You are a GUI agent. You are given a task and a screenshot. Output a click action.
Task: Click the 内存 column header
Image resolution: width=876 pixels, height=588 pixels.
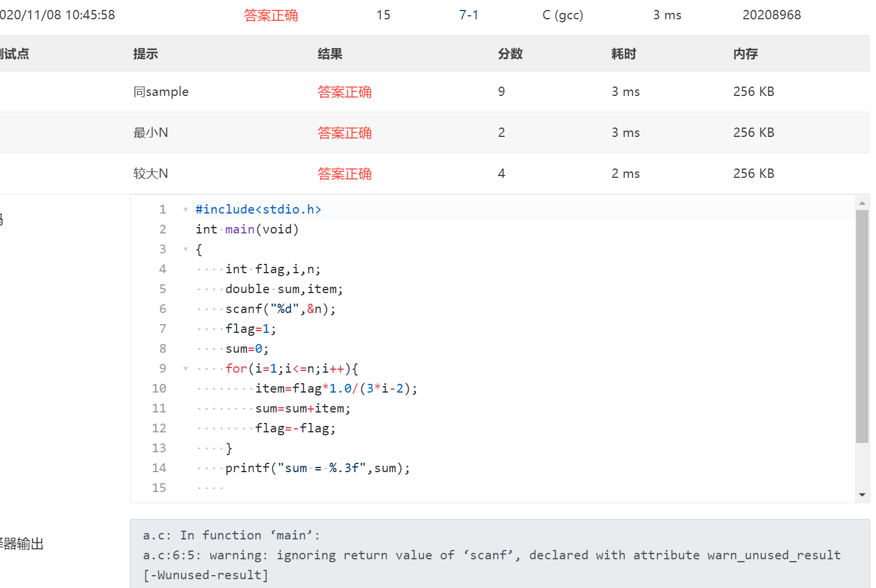point(746,54)
